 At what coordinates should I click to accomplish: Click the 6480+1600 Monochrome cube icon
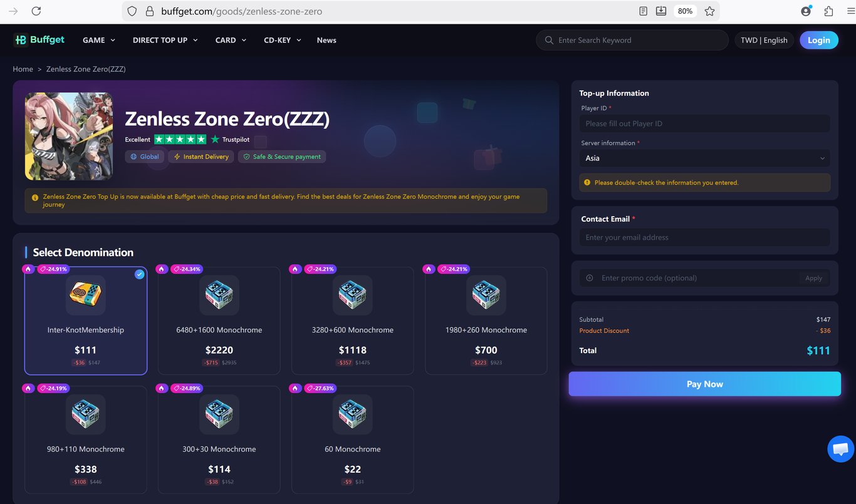[219, 296]
